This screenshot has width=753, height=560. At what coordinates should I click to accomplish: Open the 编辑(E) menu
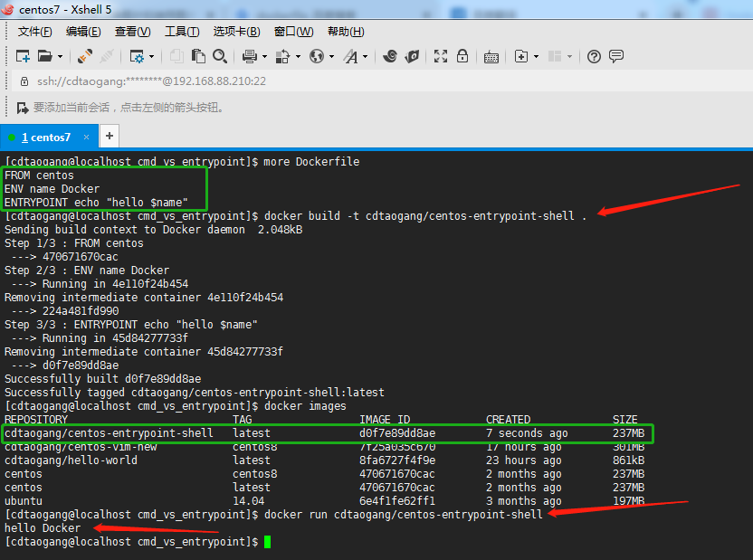point(83,32)
